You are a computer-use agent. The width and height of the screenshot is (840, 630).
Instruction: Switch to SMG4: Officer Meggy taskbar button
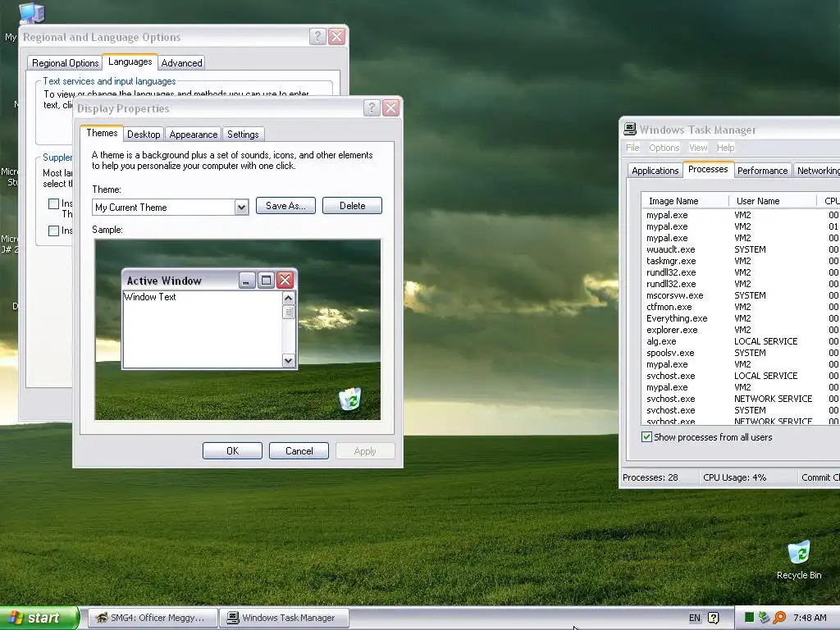point(153,618)
